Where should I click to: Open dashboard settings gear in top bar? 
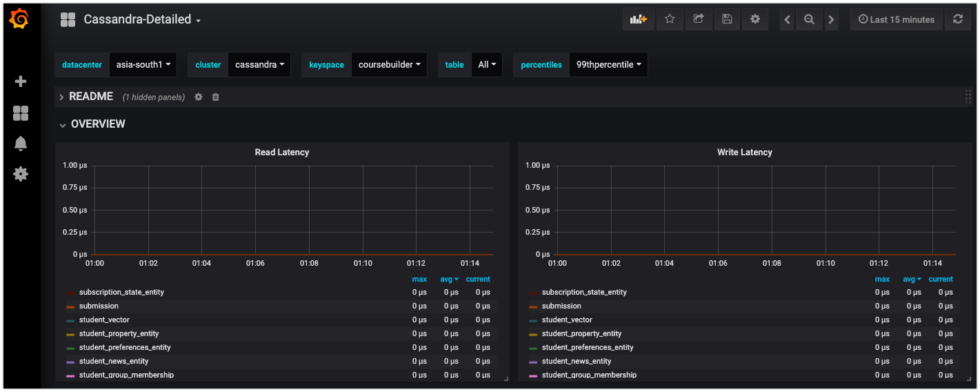click(755, 19)
